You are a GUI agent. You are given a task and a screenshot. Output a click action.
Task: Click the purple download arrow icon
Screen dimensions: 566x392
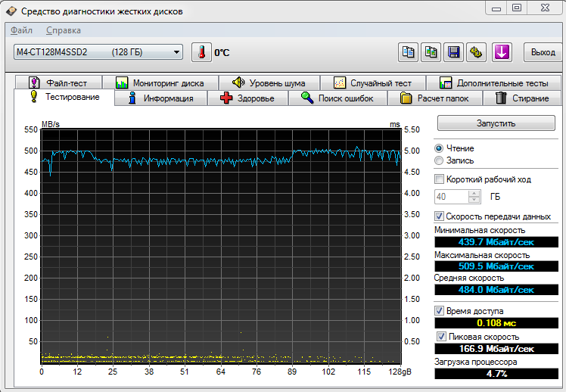pyautogui.click(x=502, y=52)
